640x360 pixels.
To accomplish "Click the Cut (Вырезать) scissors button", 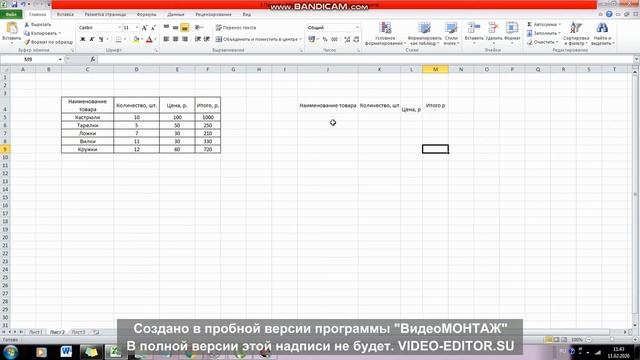I will click(x=38, y=24).
